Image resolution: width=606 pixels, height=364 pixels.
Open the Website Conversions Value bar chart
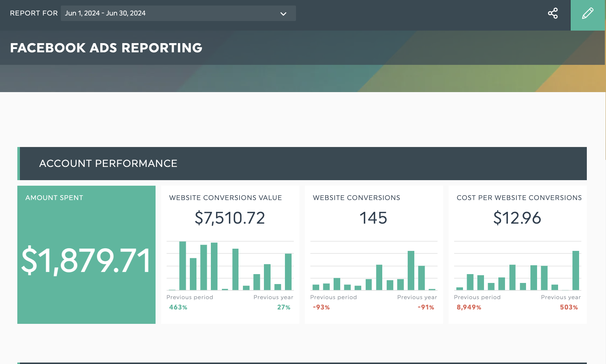pos(230,266)
